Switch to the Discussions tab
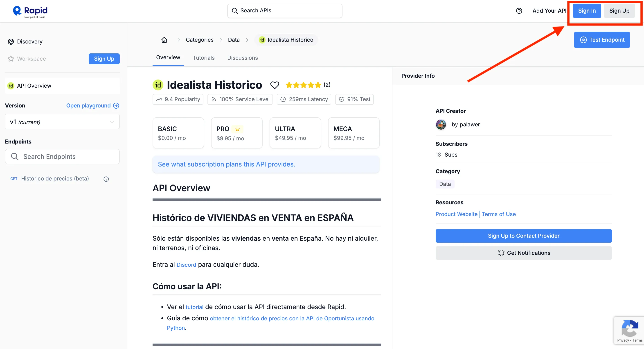The width and height of the screenshot is (644, 349). pyautogui.click(x=242, y=58)
